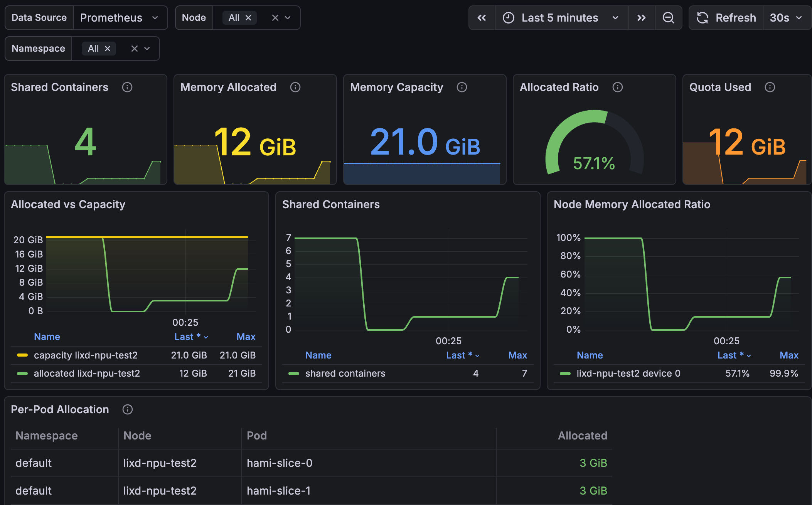
Task: Toggle capacity lixd-npu-test2 series in legend
Action: click(86, 355)
